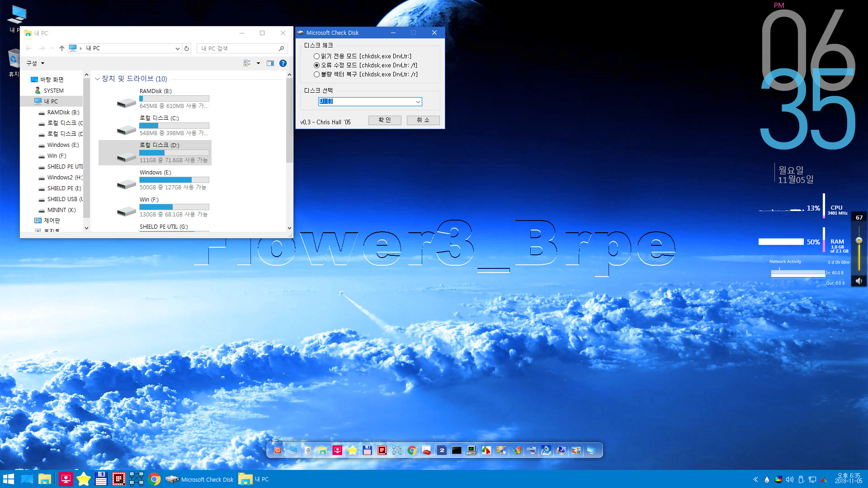Select Windows (E:) in navigation tree
This screenshot has height=488, width=868.
63,145
